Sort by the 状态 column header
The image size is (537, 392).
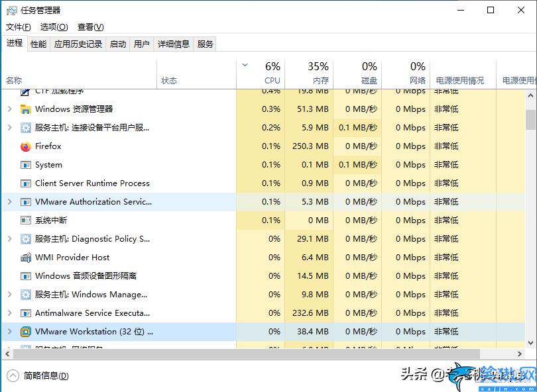(197, 75)
